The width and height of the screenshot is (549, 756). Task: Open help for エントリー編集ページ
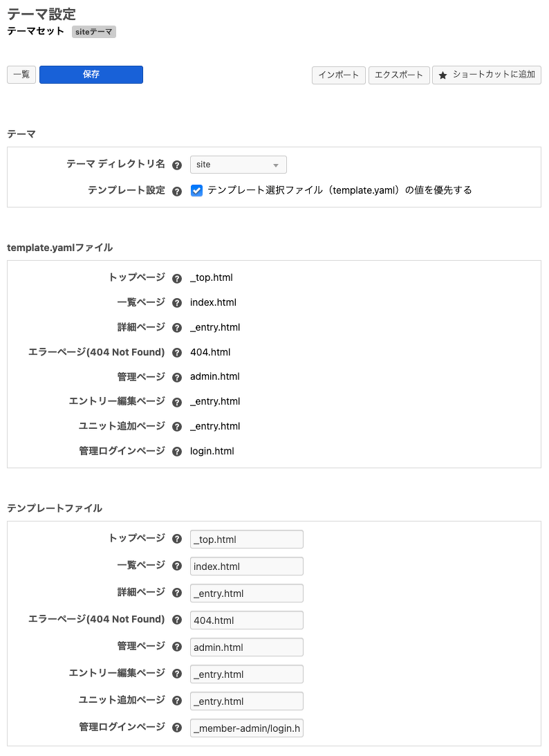click(x=177, y=402)
